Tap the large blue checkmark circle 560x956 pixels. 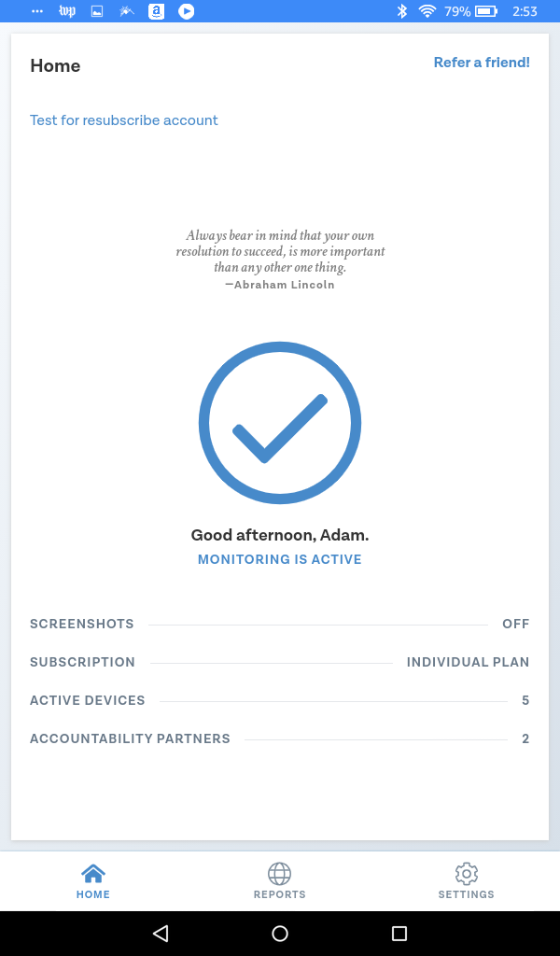[x=280, y=423]
